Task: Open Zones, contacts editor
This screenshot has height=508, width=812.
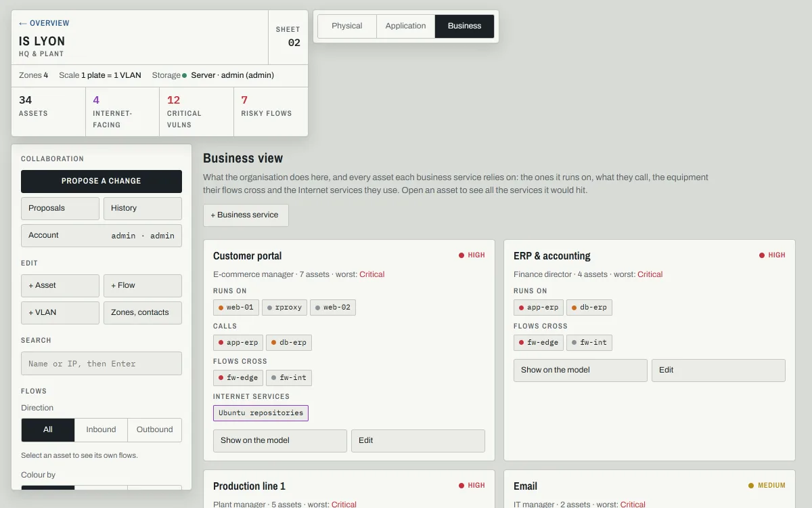Action: pyautogui.click(x=143, y=313)
